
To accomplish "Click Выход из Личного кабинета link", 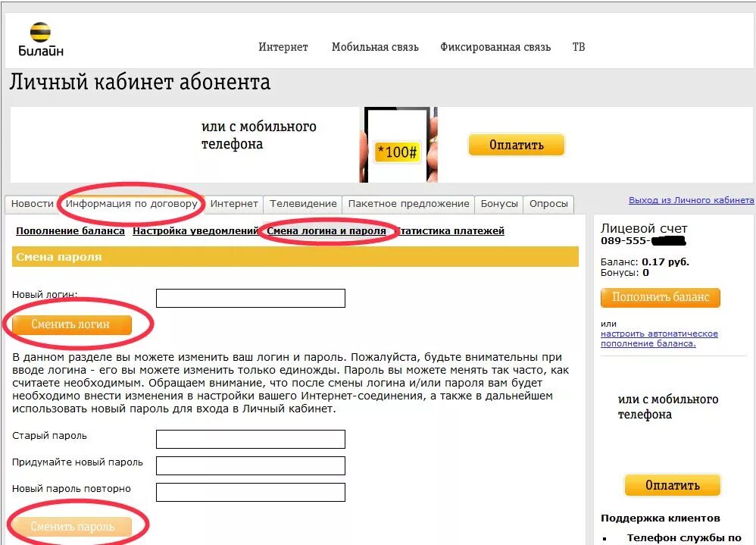I will coord(691,200).
